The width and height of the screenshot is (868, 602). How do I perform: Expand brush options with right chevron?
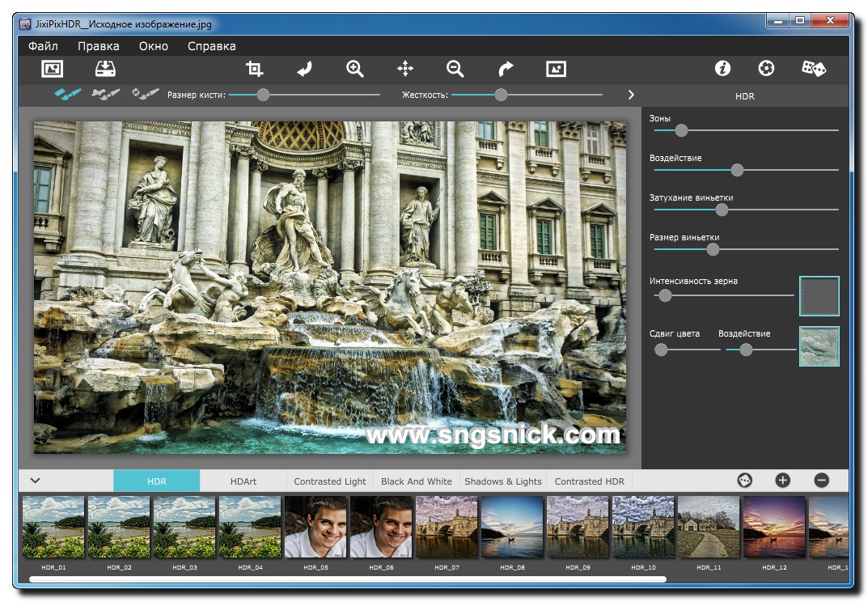click(631, 95)
